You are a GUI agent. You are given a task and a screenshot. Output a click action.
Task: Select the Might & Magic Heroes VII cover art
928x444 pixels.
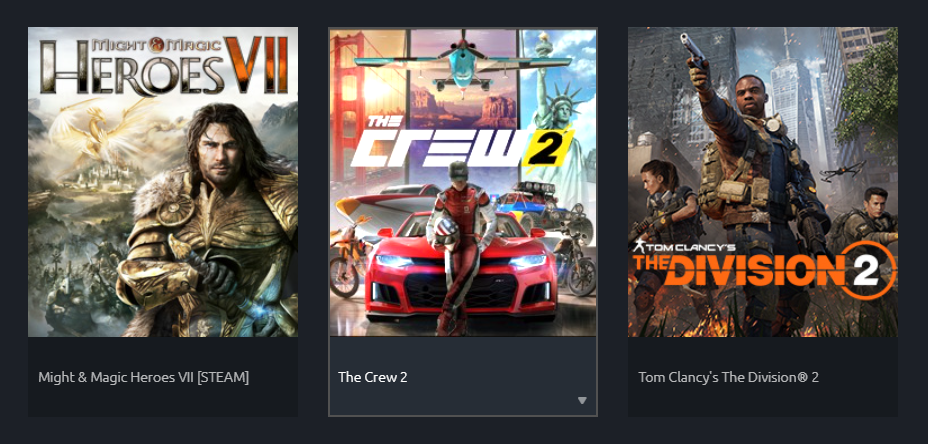pyautogui.click(x=163, y=182)
